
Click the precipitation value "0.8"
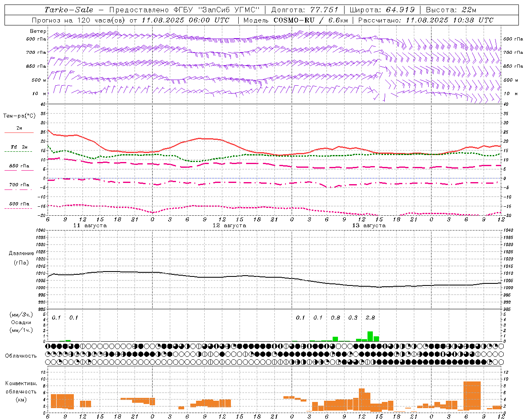tap(336, 317)
